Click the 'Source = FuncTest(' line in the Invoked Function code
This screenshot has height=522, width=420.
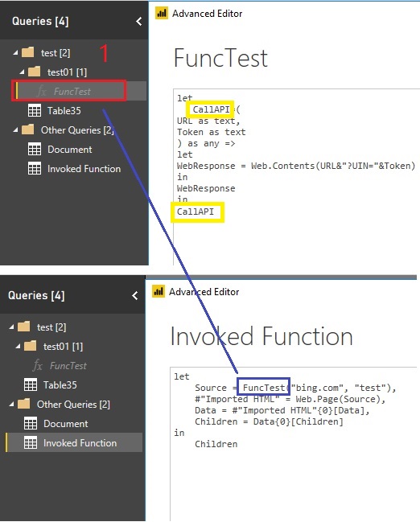coord(295,388)
